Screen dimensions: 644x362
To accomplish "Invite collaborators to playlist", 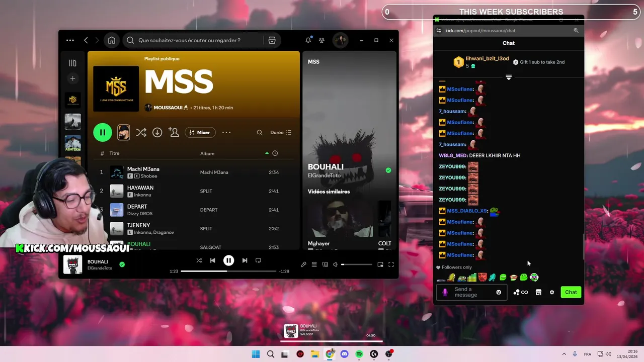I will [174, 132].
